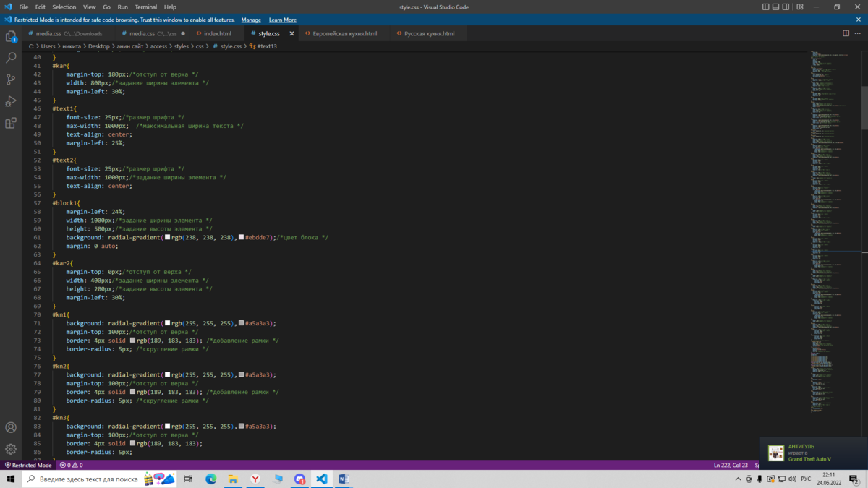This screenshot has height=488, width=868.
Task: Expand the styles breadcrumb folder
Action: [x=182, y=46]
